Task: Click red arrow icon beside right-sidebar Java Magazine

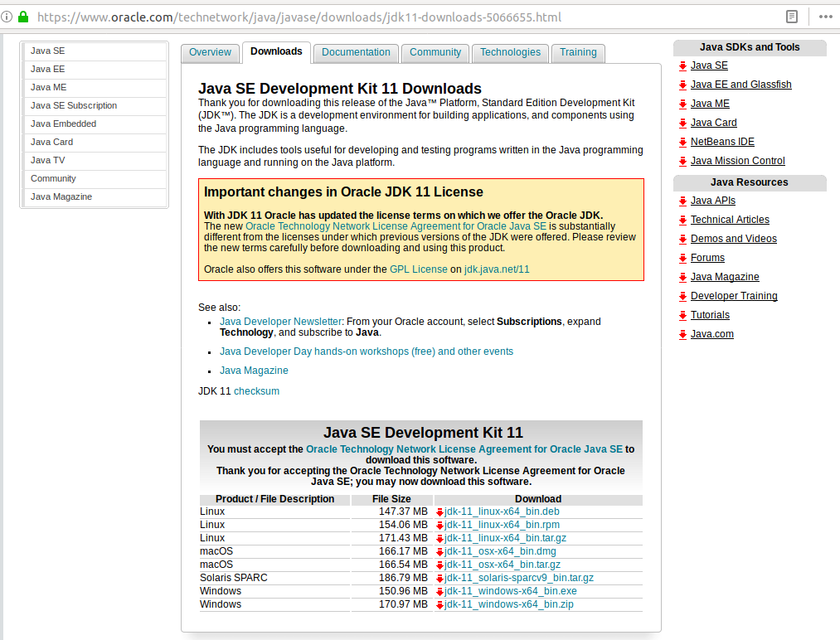Action: (x=682, y=278)
